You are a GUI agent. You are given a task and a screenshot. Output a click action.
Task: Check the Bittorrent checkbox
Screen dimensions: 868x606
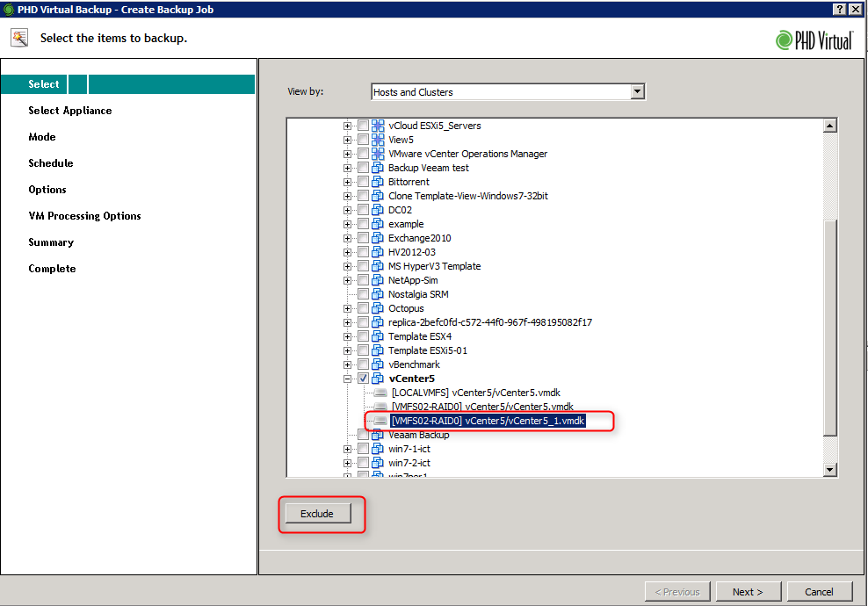point(363,182)
